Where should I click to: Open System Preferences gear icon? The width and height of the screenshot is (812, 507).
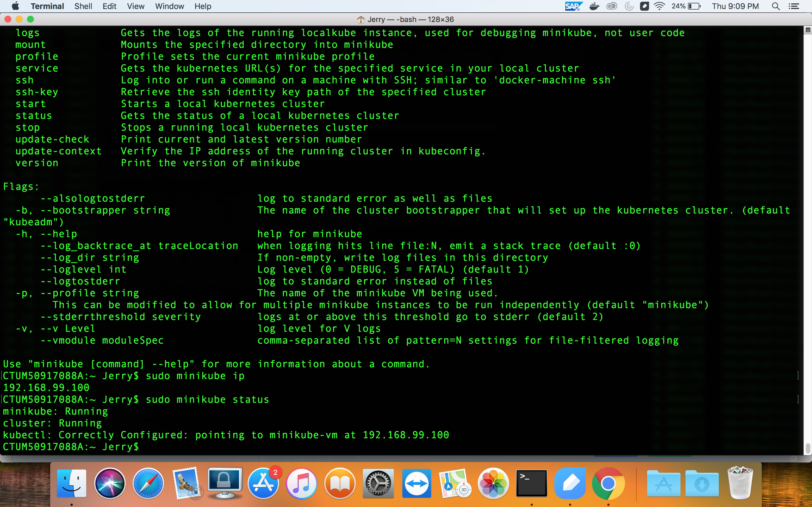point(378,483)
